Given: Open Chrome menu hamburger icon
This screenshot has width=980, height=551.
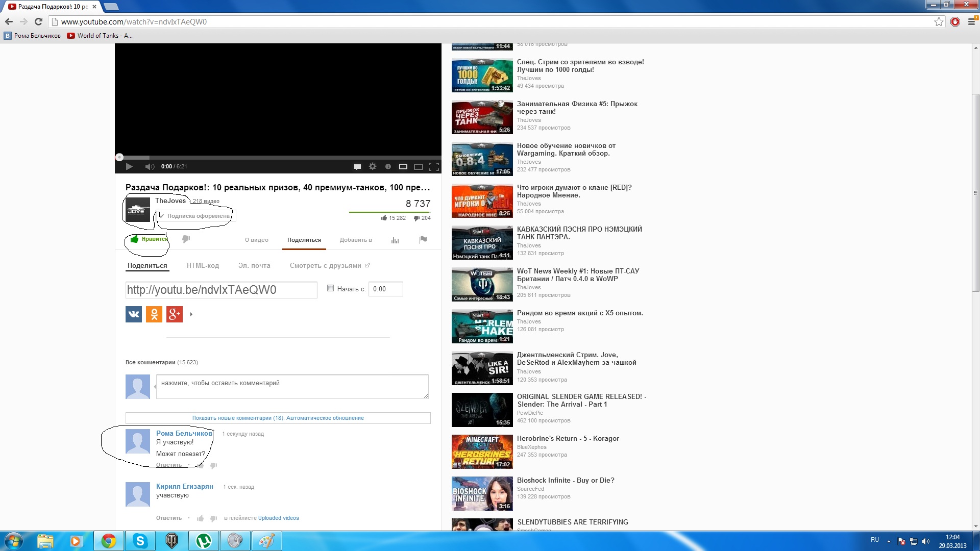Looking at the screenshot, I should (x=972, y=21).
